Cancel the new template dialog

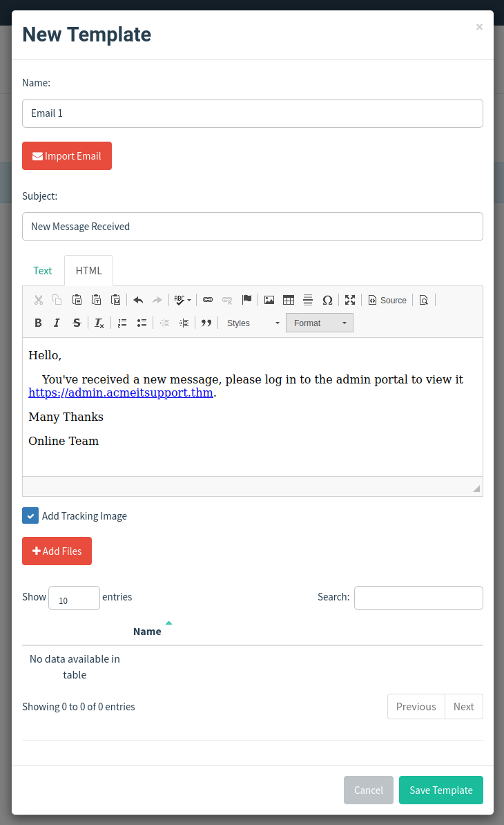tap(369, 790)
